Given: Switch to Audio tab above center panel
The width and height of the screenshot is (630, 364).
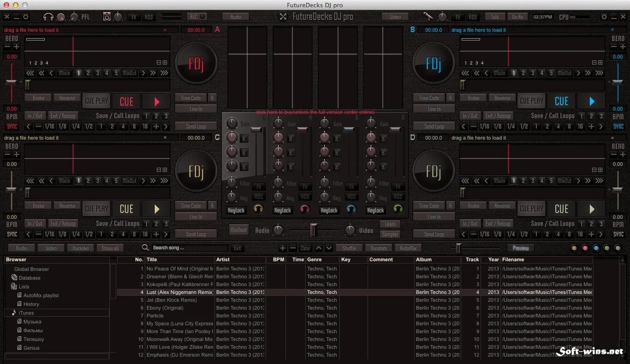Looking at the screenshot, I should [x=236, y=17].
